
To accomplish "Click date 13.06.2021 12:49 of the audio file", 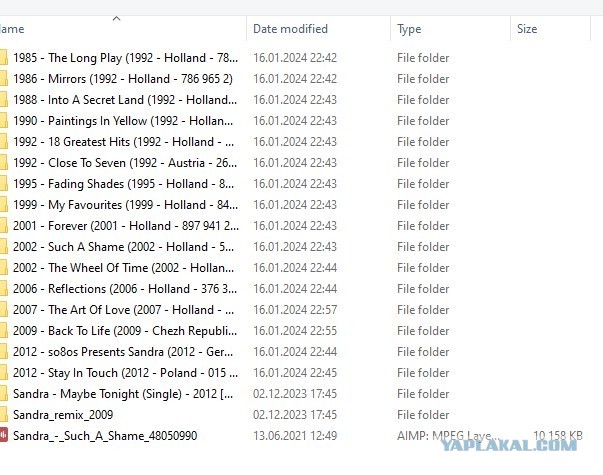I will pos(295,436).
